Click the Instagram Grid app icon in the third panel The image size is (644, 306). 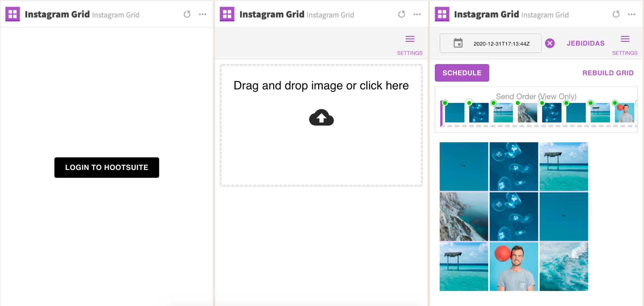442,14
